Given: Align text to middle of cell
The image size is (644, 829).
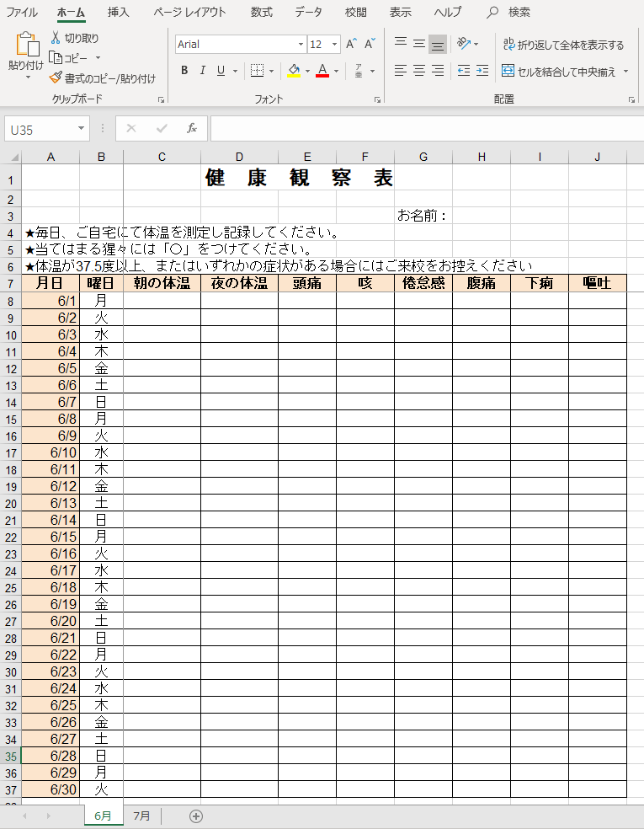Looking at the screenshot, I should click(419, 43).
